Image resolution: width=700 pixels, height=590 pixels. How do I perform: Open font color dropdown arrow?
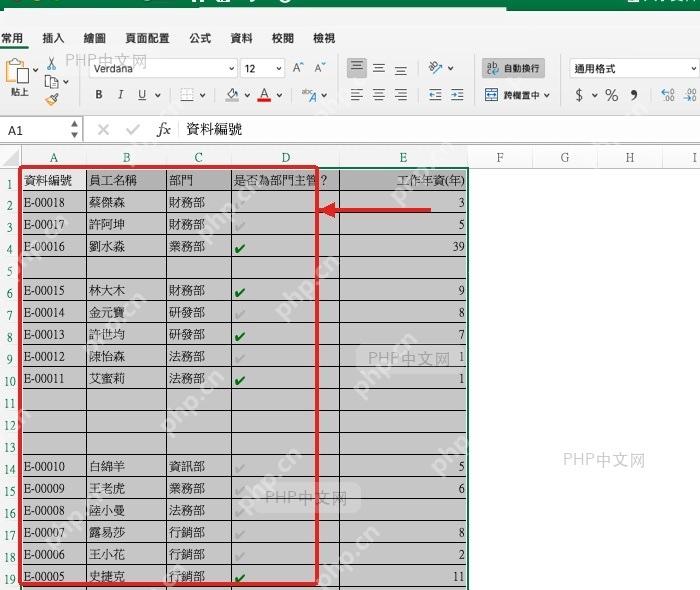click(x=279, y=95)
